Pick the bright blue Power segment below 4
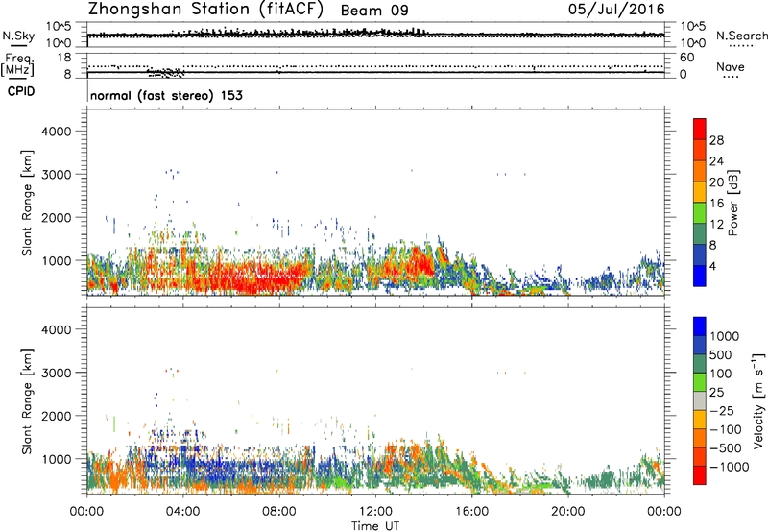The image size is (768, 532). click(x=700, y=276)
